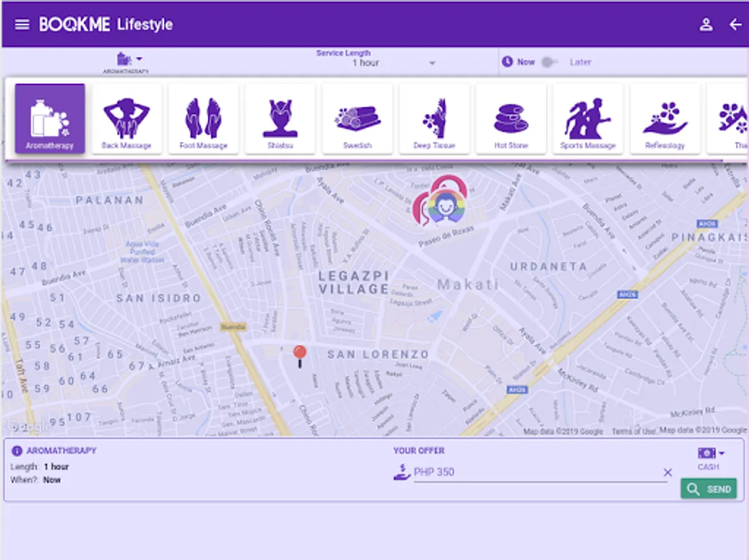Click the San Isidro map label
Screen dimensions: 749x560
pyautogui.click(x=159, y=299)
